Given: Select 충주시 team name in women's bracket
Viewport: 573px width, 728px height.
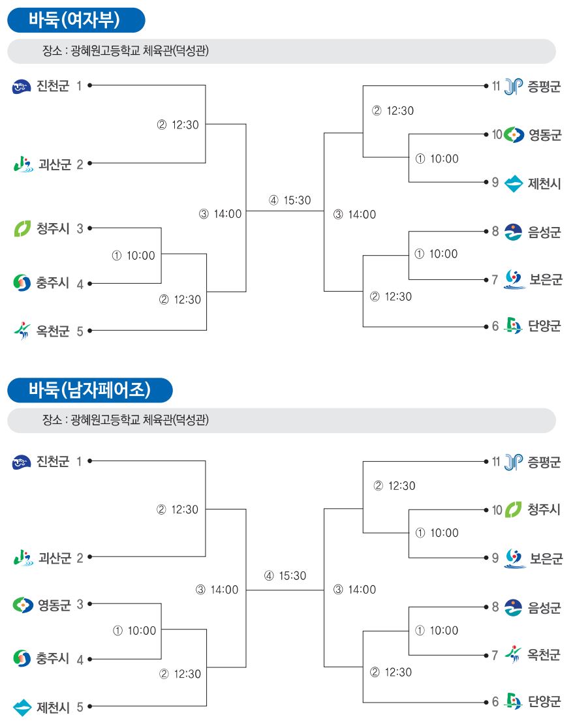Looking at the screenshot, I should click(52, 282).
